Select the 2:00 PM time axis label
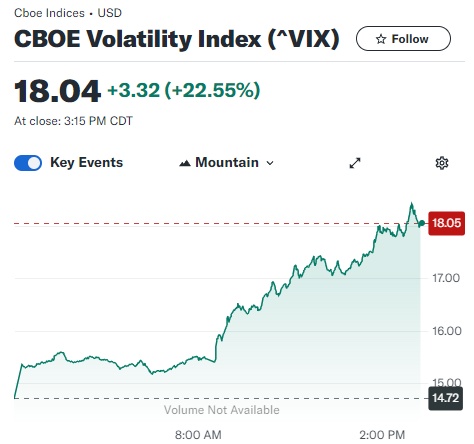474x444 pixels. click(382, 435)
